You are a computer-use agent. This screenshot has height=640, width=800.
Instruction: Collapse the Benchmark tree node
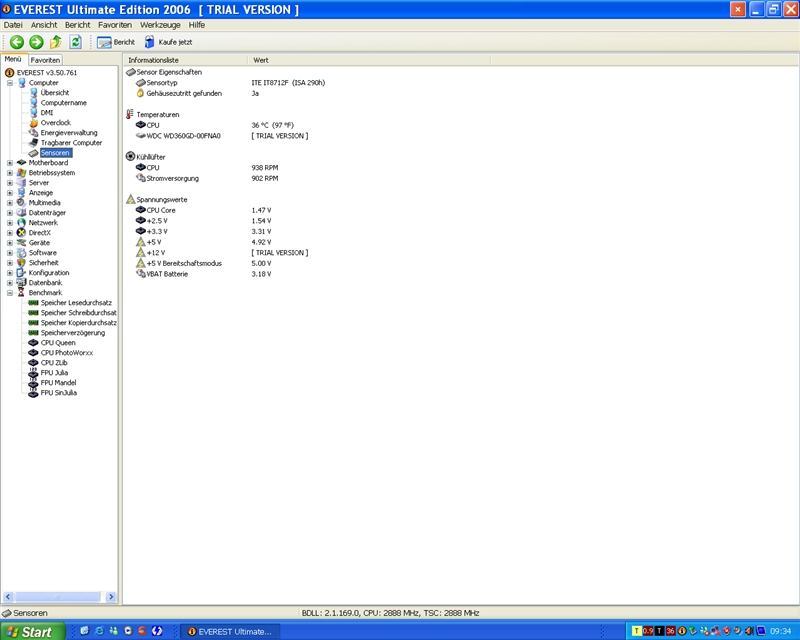point(10,293)
